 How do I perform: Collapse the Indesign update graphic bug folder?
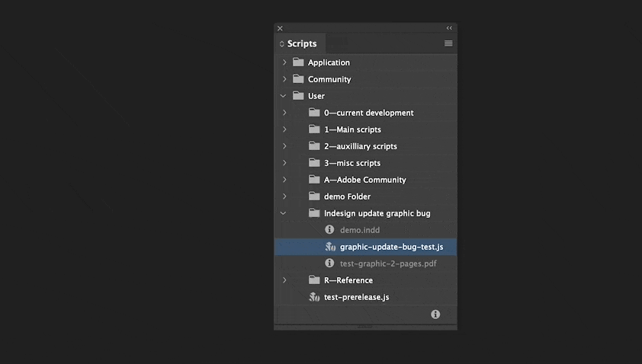(284, 213)
